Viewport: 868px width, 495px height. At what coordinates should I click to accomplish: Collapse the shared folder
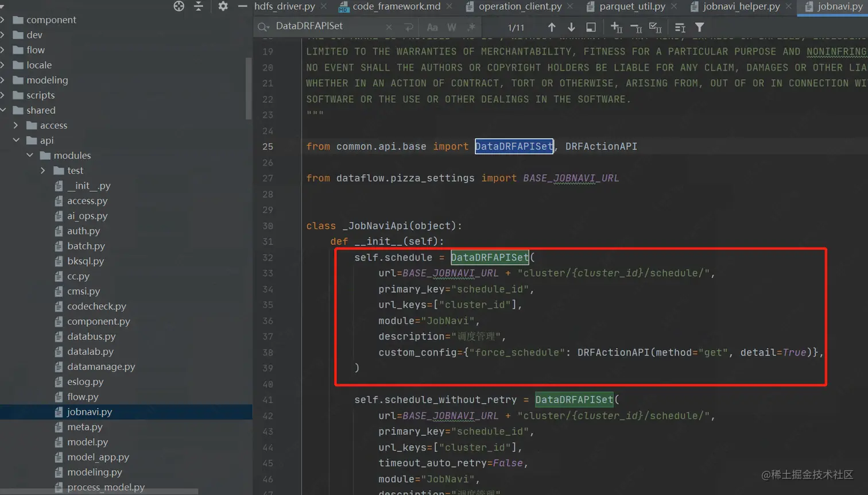[3, 110]
